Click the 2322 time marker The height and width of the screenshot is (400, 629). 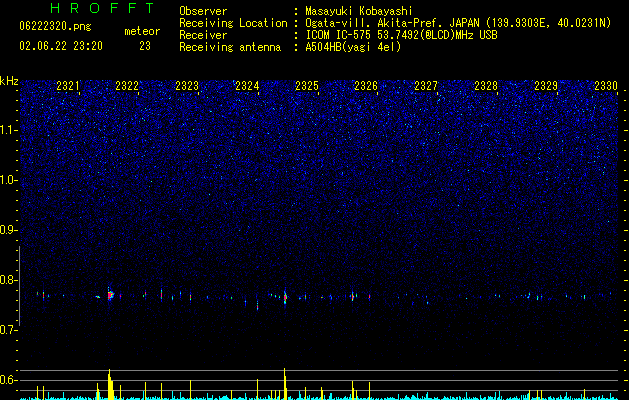pyautogui.click(x=127, y=86)
